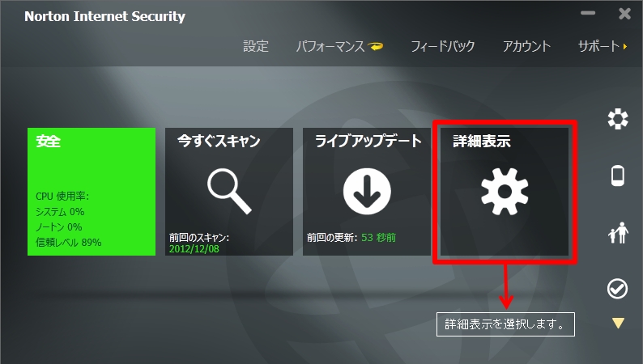Click the yellow arrow beside パフォーマンス
The width and height of the screenshot is (643, 364).
(376, 46)
